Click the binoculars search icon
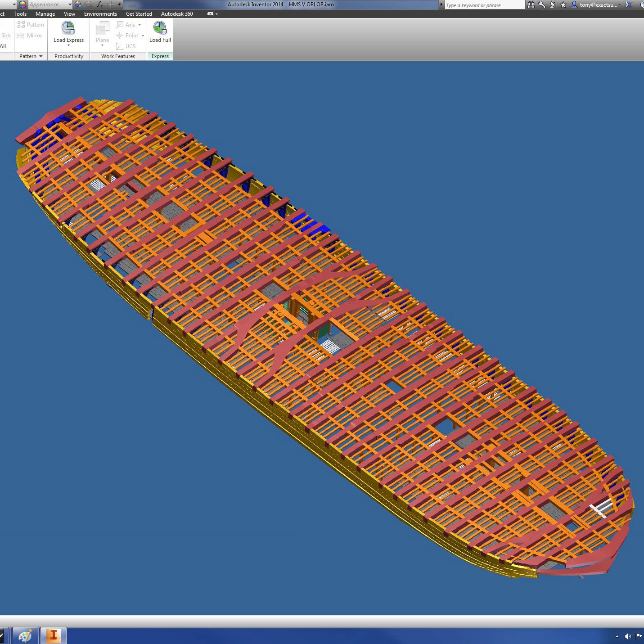The height and width of the screenshot is (644, 644). pyautogui.click(x=531, y=5)
